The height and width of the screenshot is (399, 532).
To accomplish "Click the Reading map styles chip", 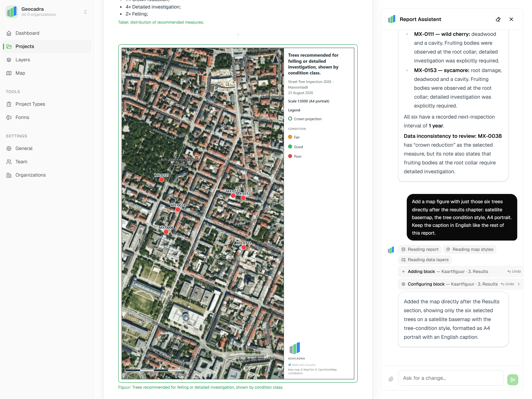I will [x=469, y=249].
